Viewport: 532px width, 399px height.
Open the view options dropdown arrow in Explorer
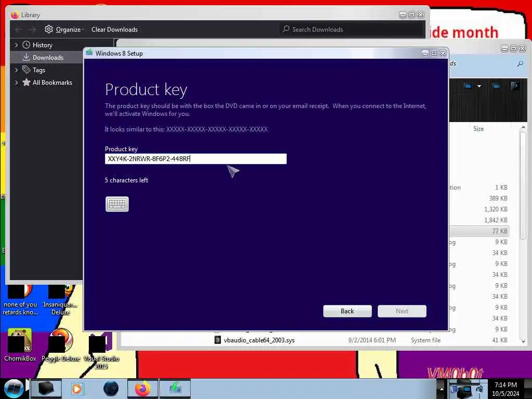click(479, 86)
